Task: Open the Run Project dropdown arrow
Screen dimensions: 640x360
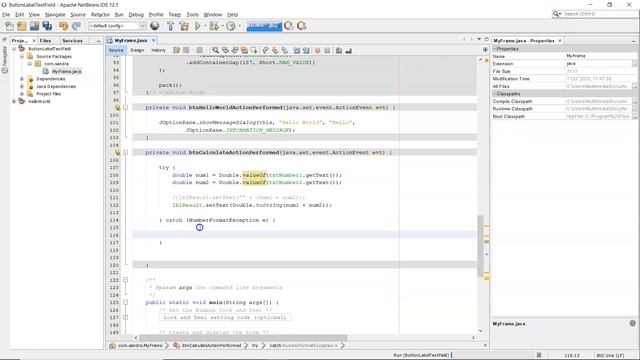Action: coord(205,26)
